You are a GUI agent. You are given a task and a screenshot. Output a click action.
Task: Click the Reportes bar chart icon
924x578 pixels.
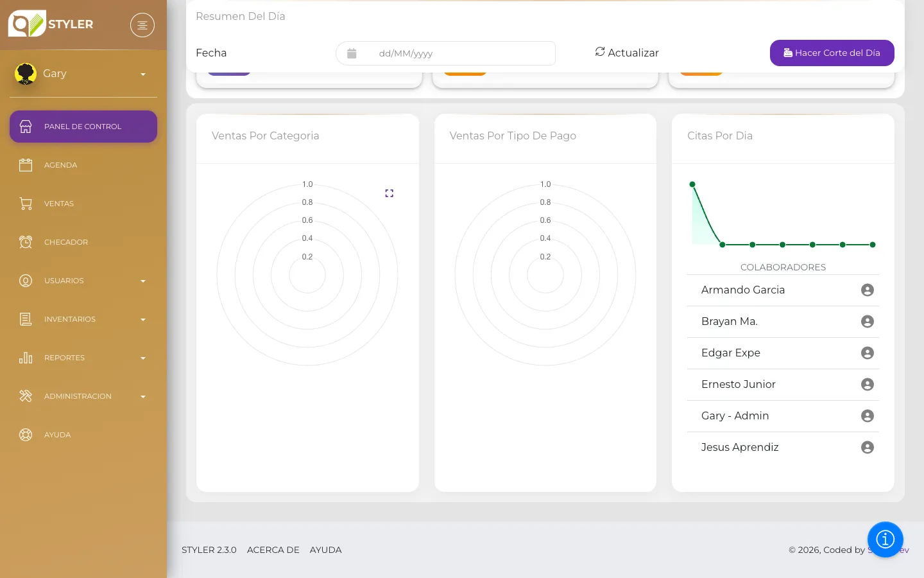click(26, 358)
